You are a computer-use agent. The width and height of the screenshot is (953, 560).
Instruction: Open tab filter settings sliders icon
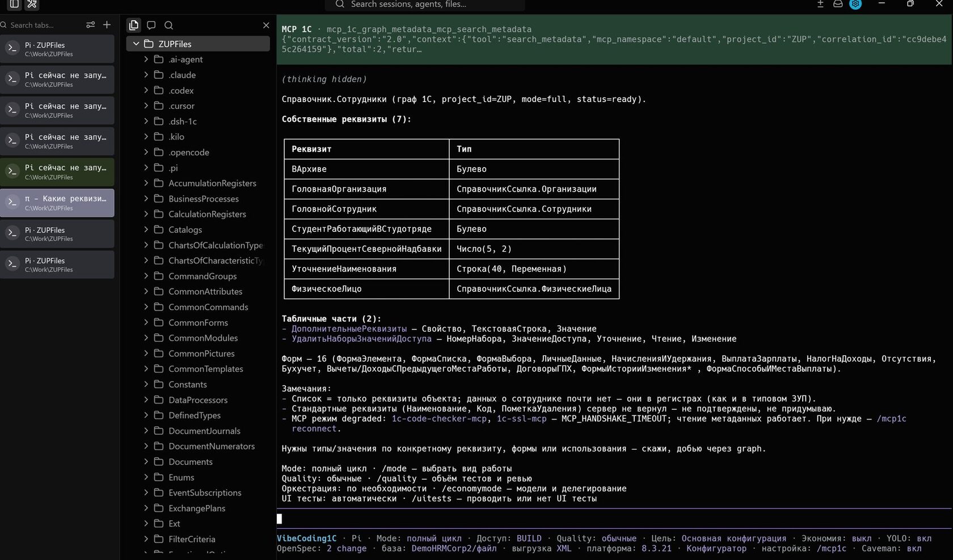[90, 25]
